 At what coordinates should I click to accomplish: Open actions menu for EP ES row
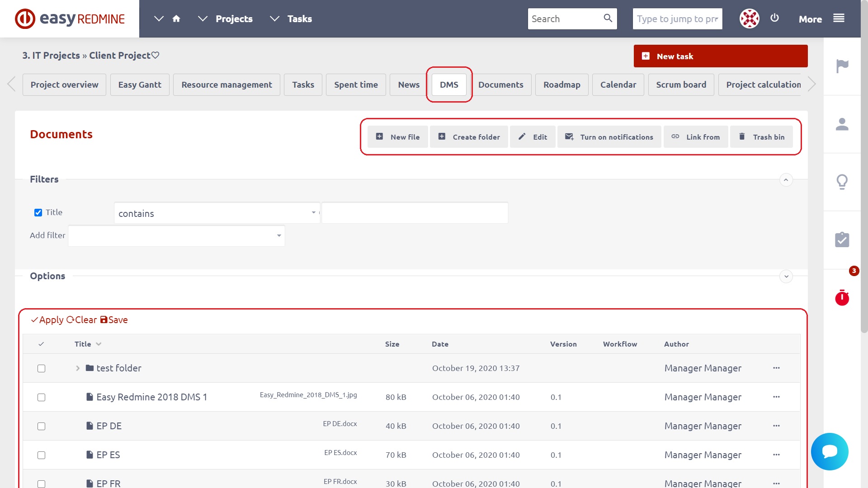776,455
